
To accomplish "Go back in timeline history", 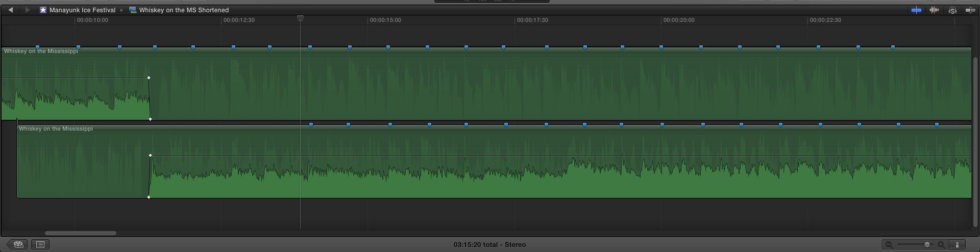I will tap(10, 10).
